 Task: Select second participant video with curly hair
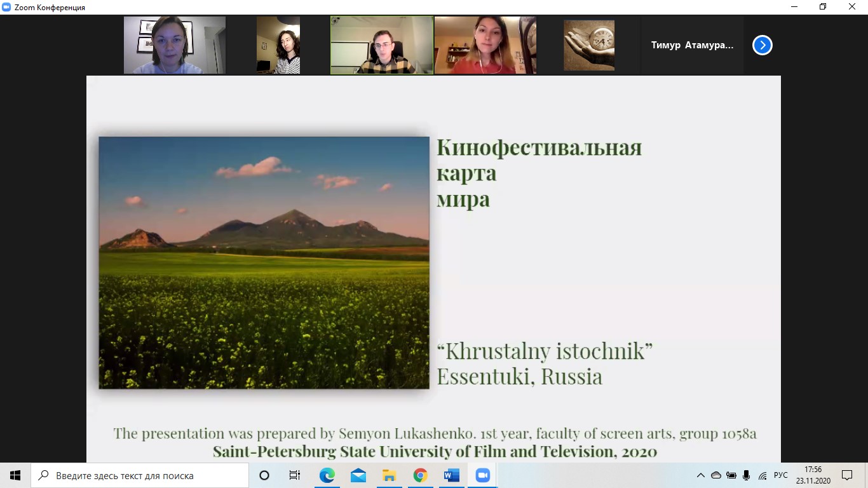[x=278, y=45]
